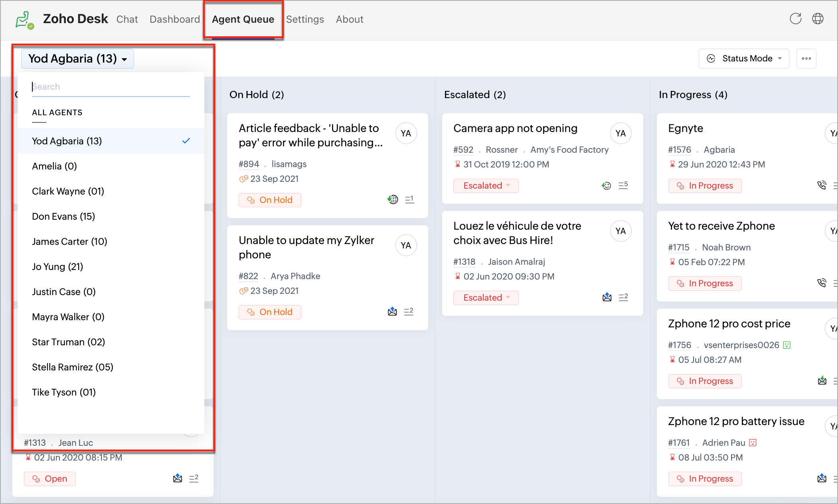Collapse the Yod Agbaria (13) agent dropdown
Screen dimensions: 838x504
77,59
